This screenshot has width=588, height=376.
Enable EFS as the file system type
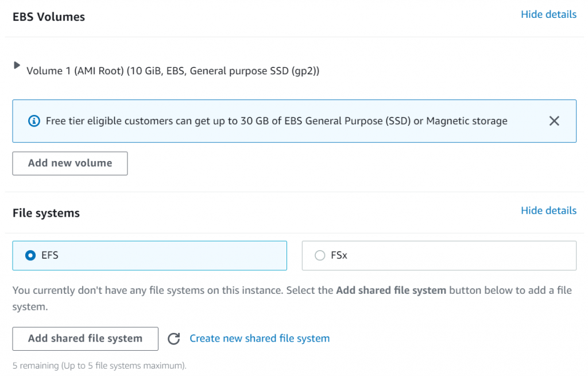click(30, 255)
